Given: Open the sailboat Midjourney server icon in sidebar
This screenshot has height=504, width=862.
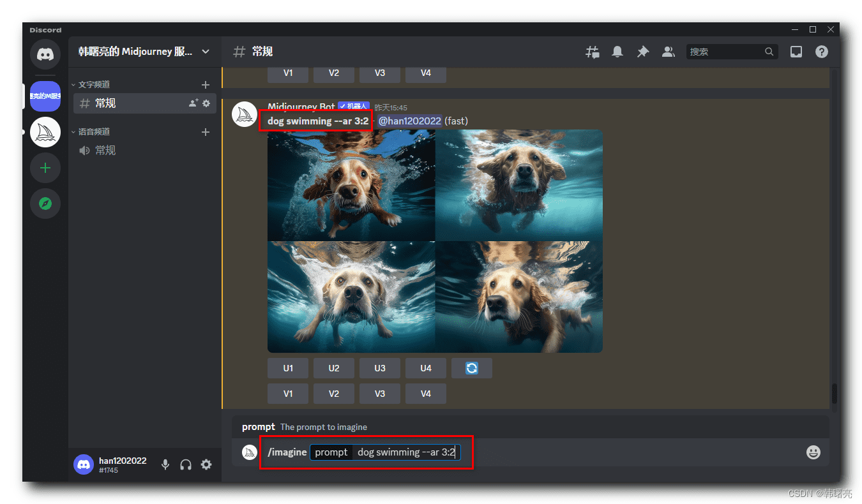Looking at the screenshot, I should pyautogui.click(x=45, y=132).
